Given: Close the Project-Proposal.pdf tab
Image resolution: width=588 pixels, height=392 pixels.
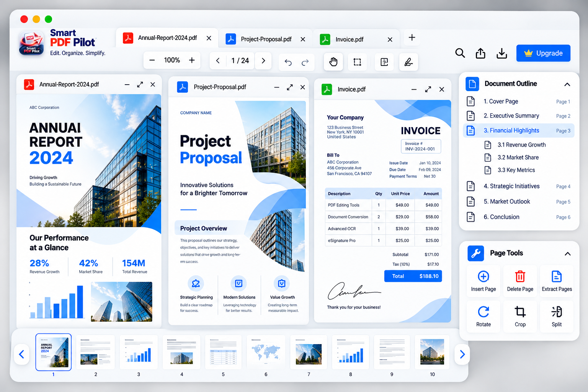Looking at the screenshot, I should coord(303,39).
